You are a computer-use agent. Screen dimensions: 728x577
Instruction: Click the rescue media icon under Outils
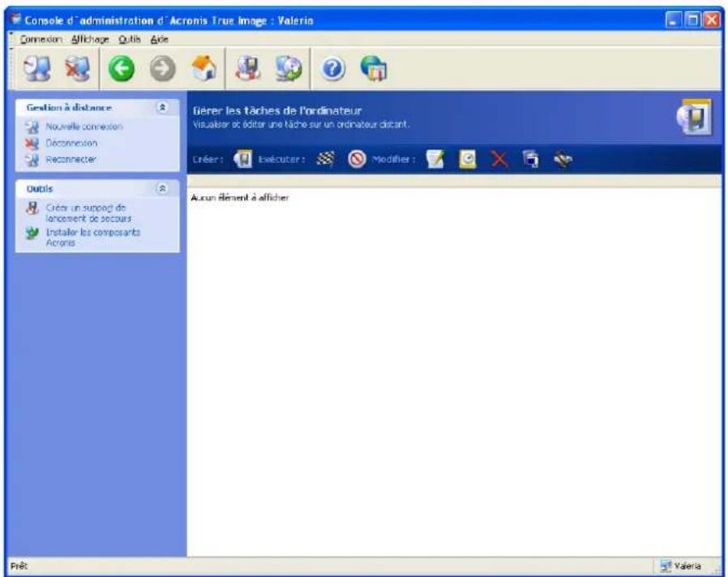point(32,208)
